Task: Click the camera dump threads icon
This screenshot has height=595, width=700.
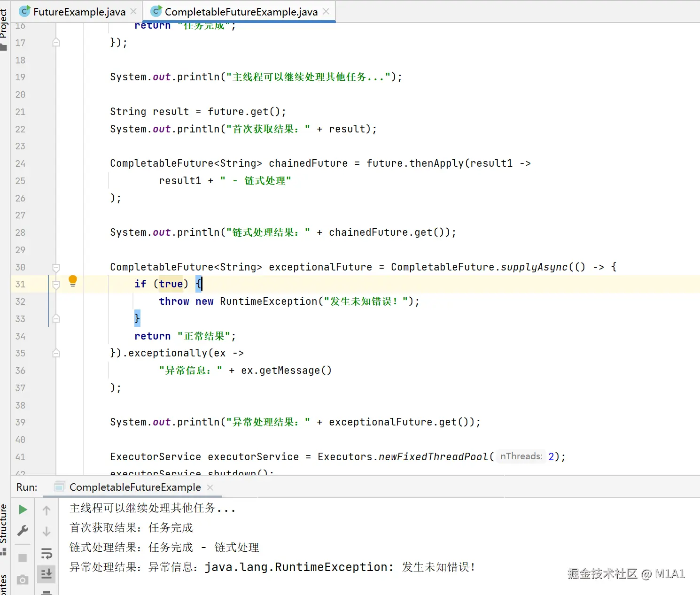Action: tap(23, 580)
